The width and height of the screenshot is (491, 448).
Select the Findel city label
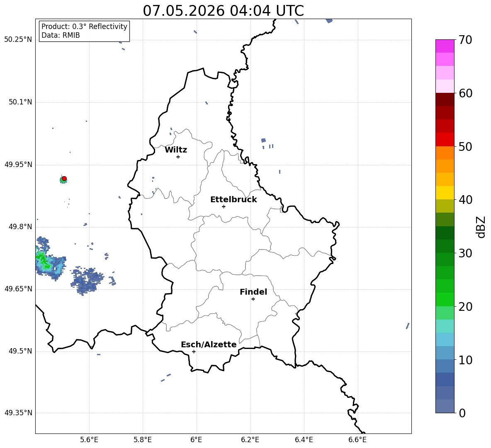click(253, 292)
